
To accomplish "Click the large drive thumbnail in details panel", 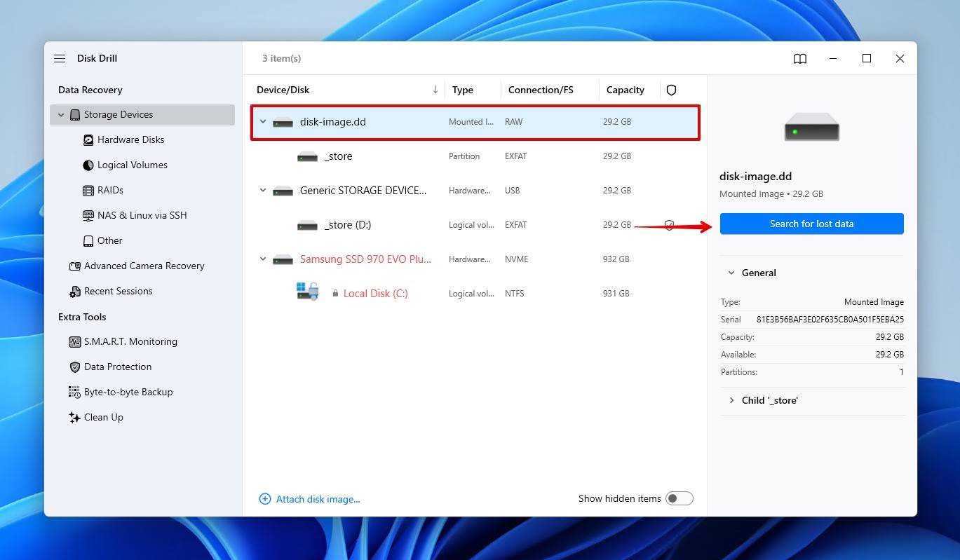I will coord(811,128).
